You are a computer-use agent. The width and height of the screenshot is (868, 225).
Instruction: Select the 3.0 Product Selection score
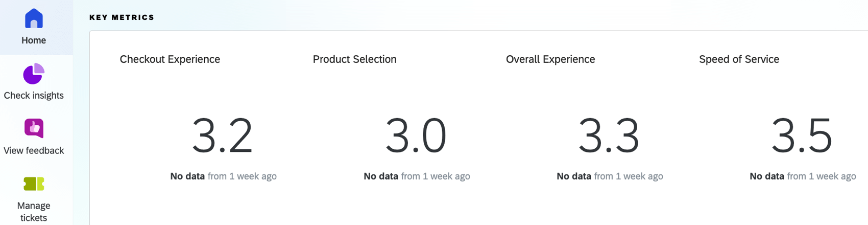(416, 136)
